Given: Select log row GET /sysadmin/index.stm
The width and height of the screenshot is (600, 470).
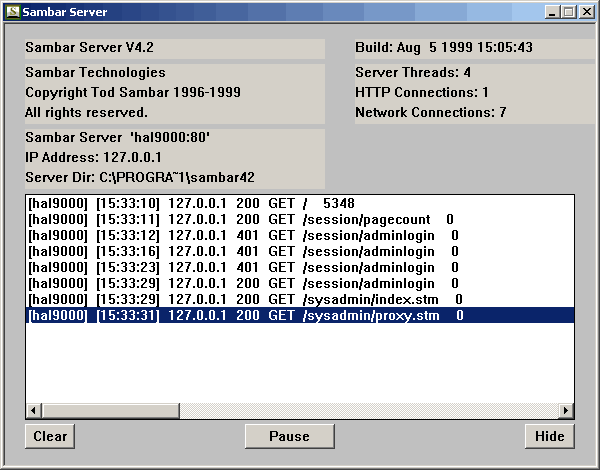Looking at the screenshot, I should [300, 299].
